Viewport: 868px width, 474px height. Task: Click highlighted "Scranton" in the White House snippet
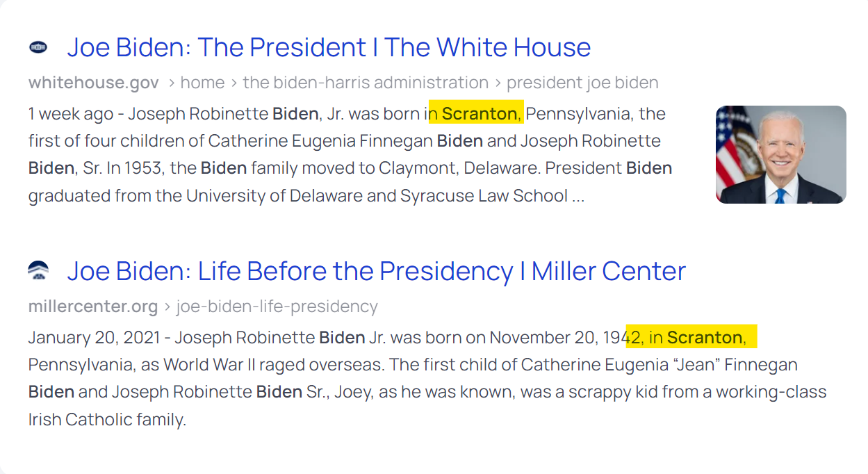[x=480, y=114]
